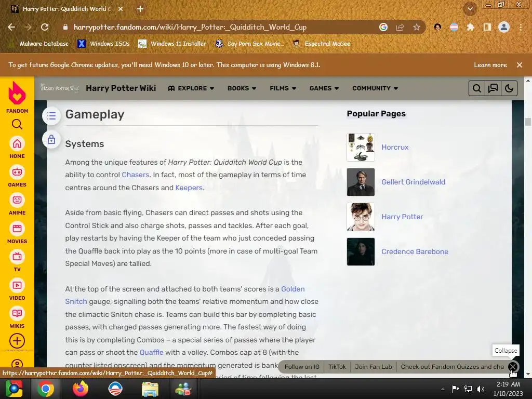
Task: Click Learn more about Chrome updates
Action: pos(490,65)
